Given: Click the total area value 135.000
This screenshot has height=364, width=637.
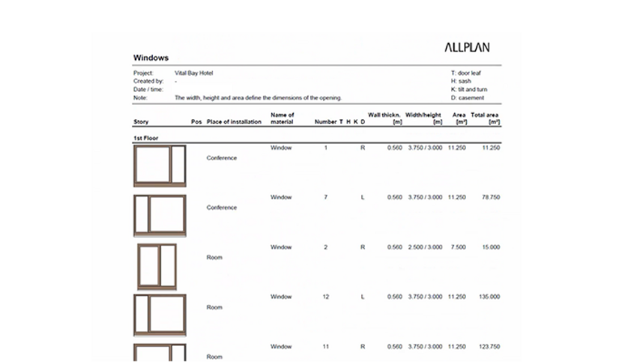Looking at the screenshot, I should coord(490,297).
